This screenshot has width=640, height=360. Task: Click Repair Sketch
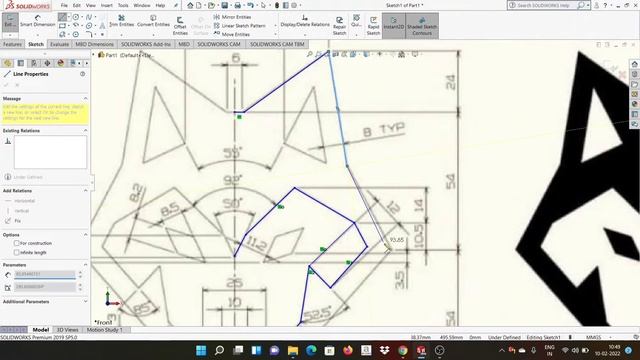click(x=339, y=26)
